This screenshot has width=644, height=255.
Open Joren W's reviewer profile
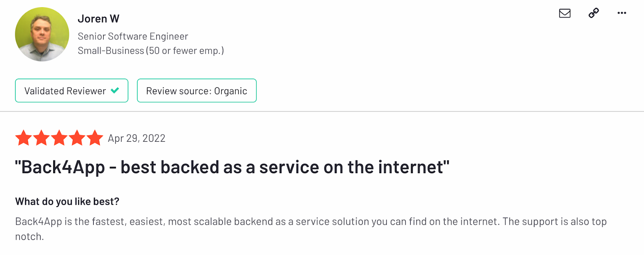[98, 18]
